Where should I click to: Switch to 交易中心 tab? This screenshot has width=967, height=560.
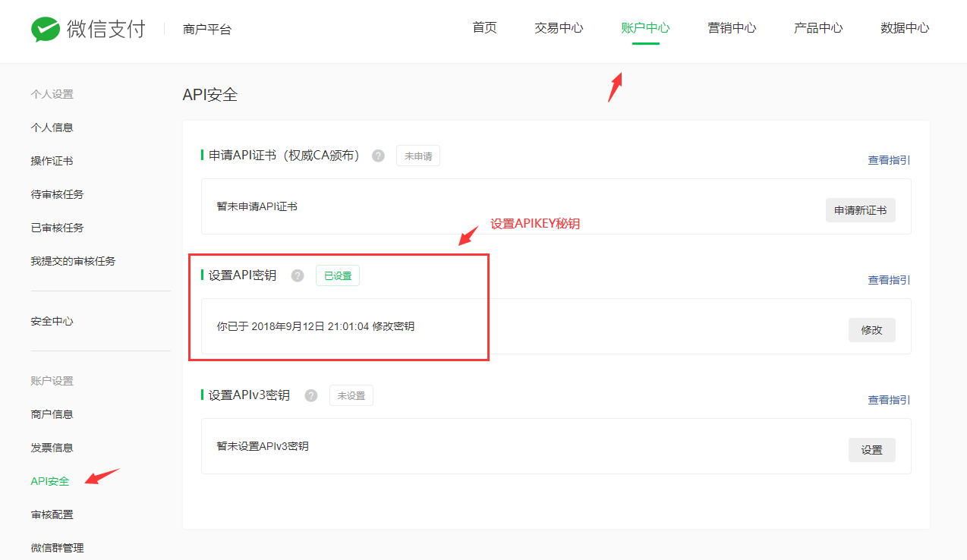[x=559, y=28]
